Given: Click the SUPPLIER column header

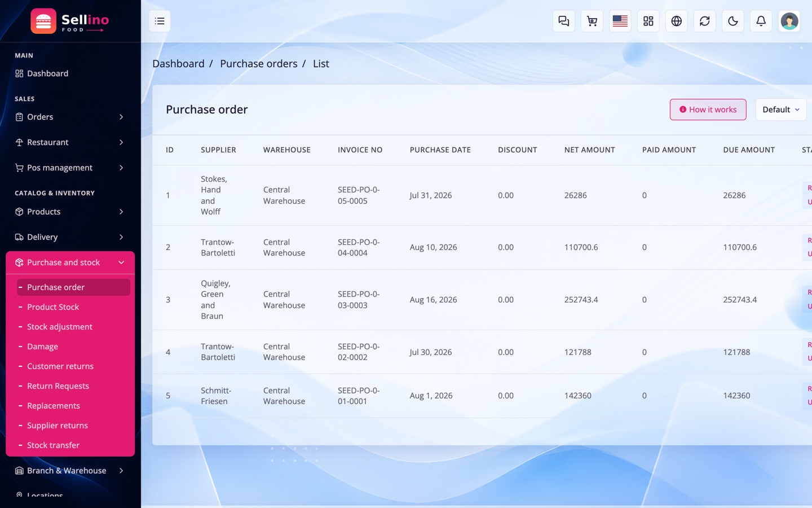Looking at the screenshot, I should [218, 150].
